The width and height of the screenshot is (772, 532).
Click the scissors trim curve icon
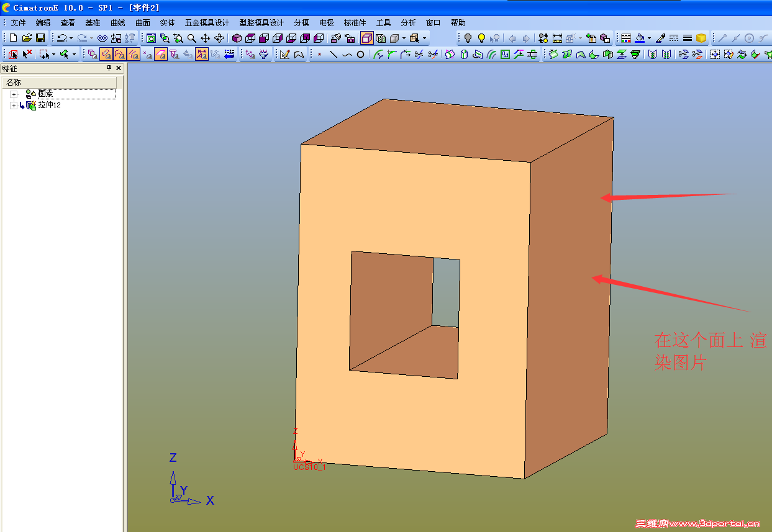(419, 54)
